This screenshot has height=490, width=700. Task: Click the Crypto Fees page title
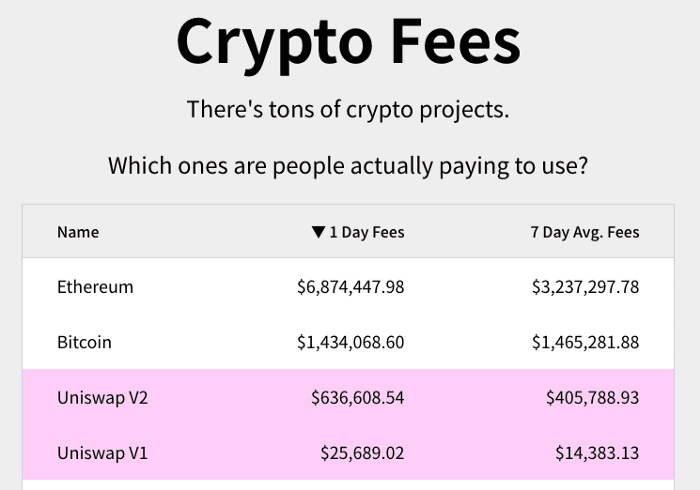coord(348,40)
